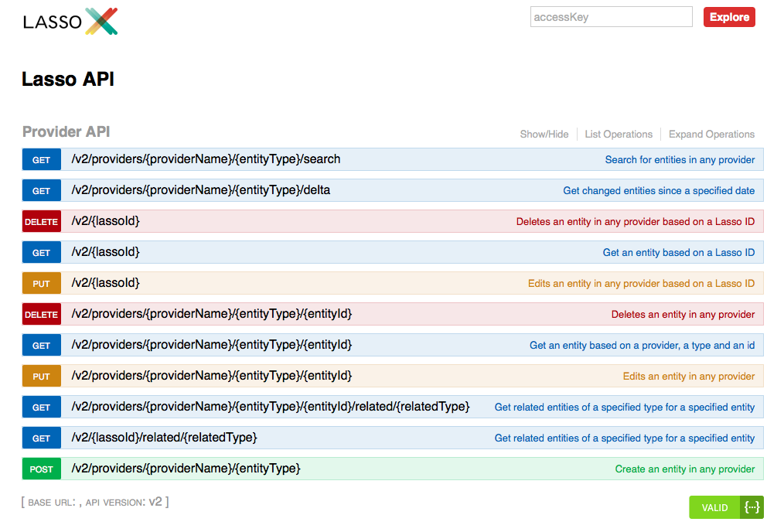Click the green VALID badge
This screenshot has height=532, width=784.
tap(714, 507)
